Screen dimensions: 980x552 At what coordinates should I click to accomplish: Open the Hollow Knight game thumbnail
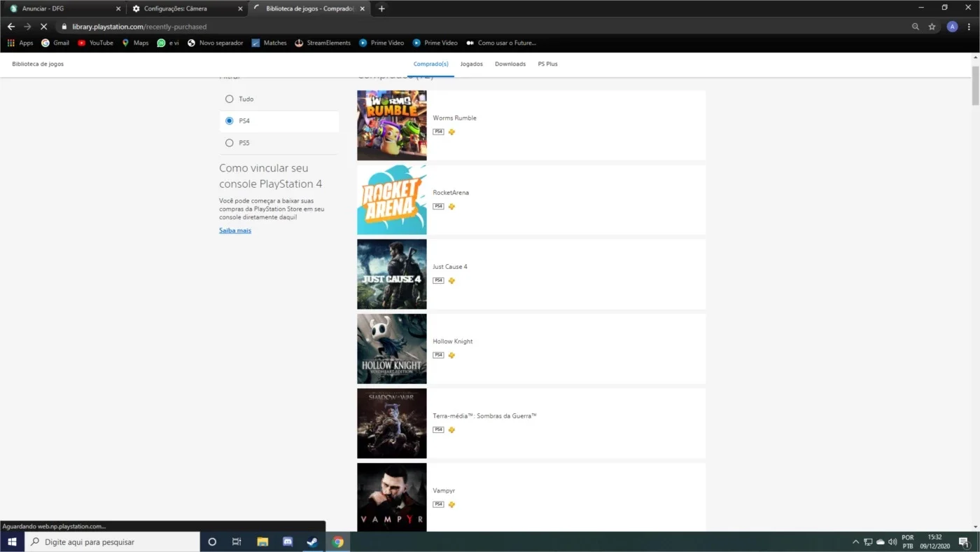392,349
